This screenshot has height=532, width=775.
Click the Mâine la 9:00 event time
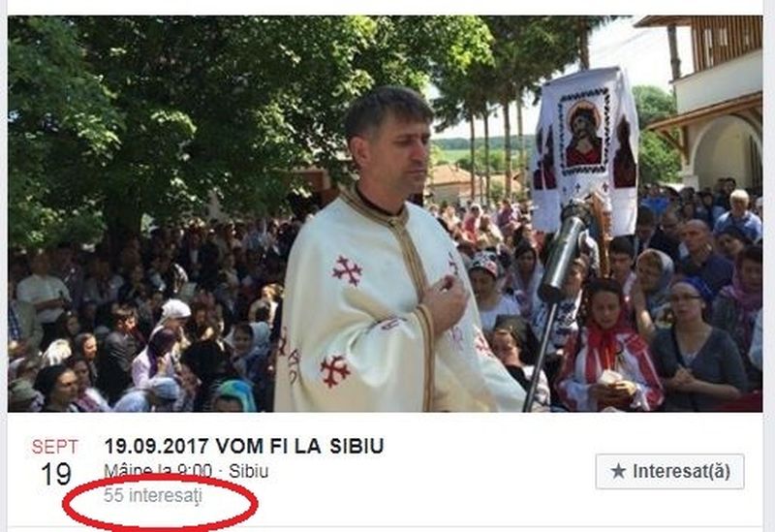click(x=158, y=471)
